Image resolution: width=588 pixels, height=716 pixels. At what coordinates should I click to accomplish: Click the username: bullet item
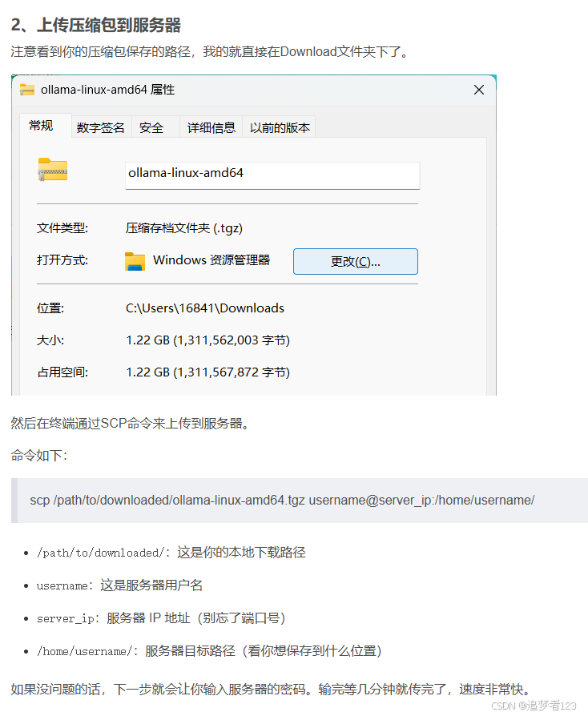(x=119, y=585)
